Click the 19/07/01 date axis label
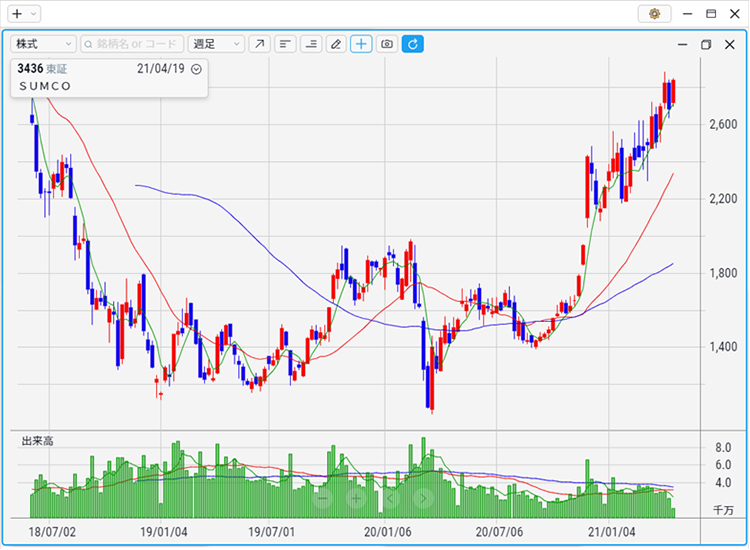The height and width of the screenshot is (550, 750). click(272, 532)
